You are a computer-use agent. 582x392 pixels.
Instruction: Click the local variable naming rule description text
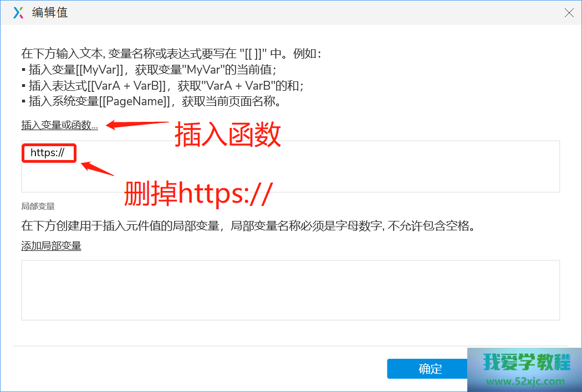[x=249, y=225]
